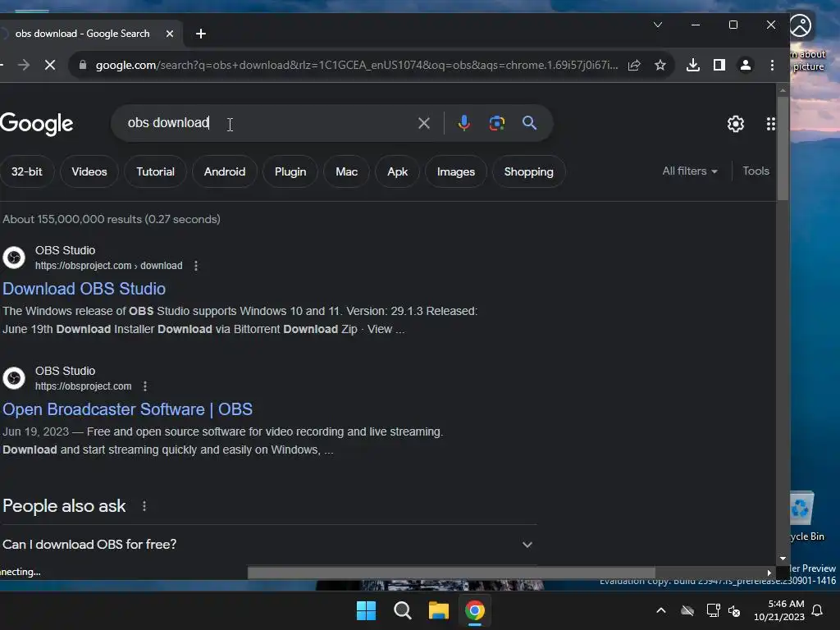
Task: Open options next to People also ask
Action: pos(144,506)
